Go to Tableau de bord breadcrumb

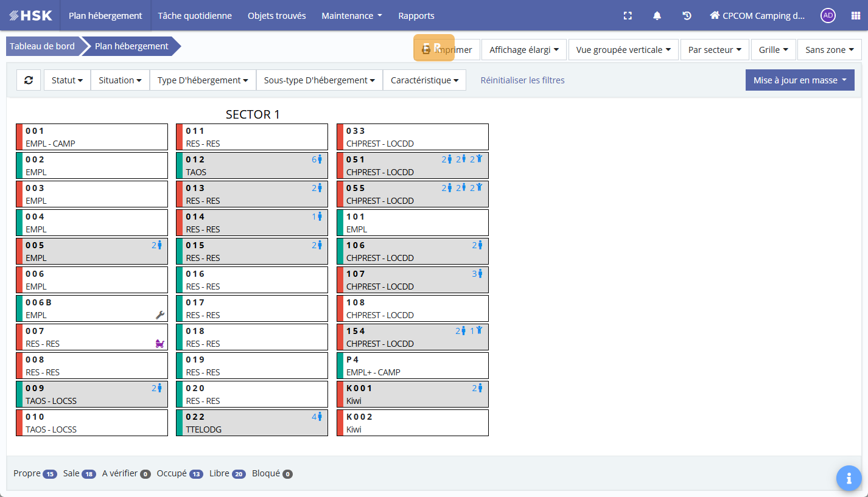[42, 46]
